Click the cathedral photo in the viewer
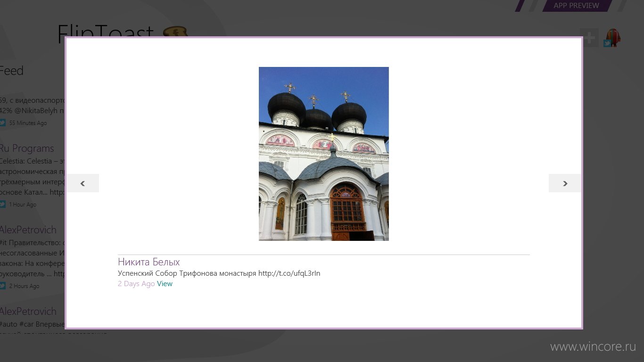The image size is (644, 362). pos(324,154)
